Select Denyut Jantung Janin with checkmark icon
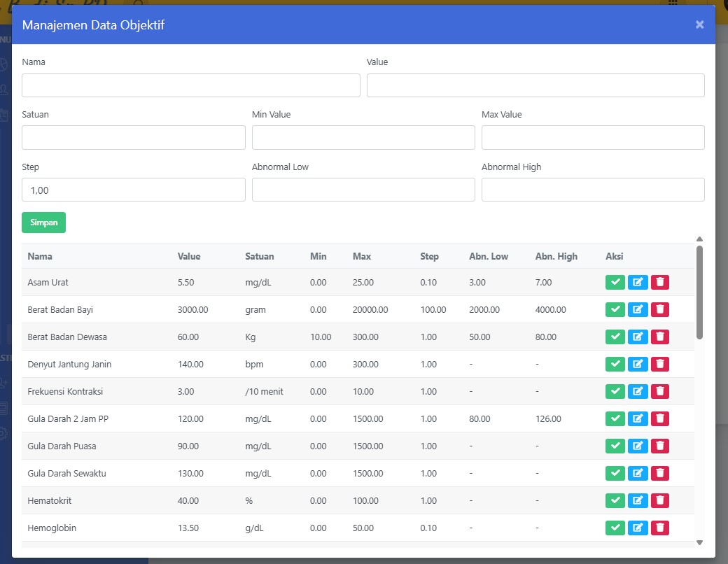 pyautogui.click(x=615, y=364)
